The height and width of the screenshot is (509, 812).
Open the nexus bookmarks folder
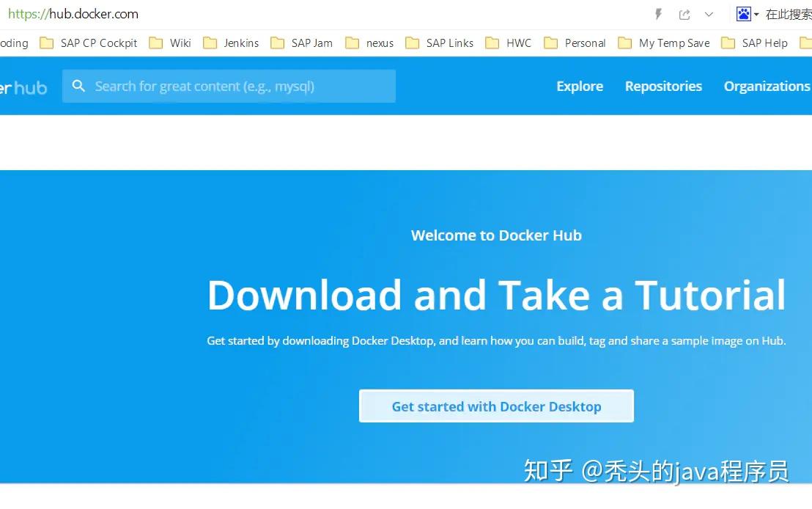(380, 43)
